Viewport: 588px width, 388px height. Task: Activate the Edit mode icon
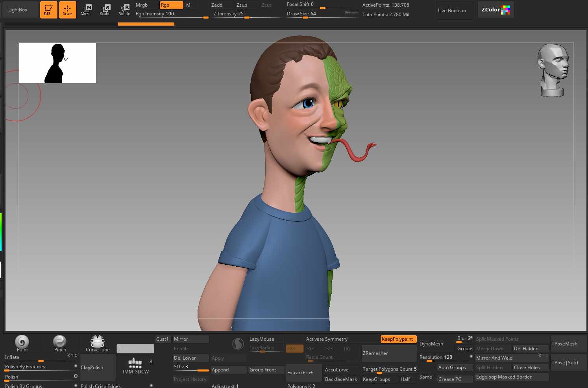point(48,10)
